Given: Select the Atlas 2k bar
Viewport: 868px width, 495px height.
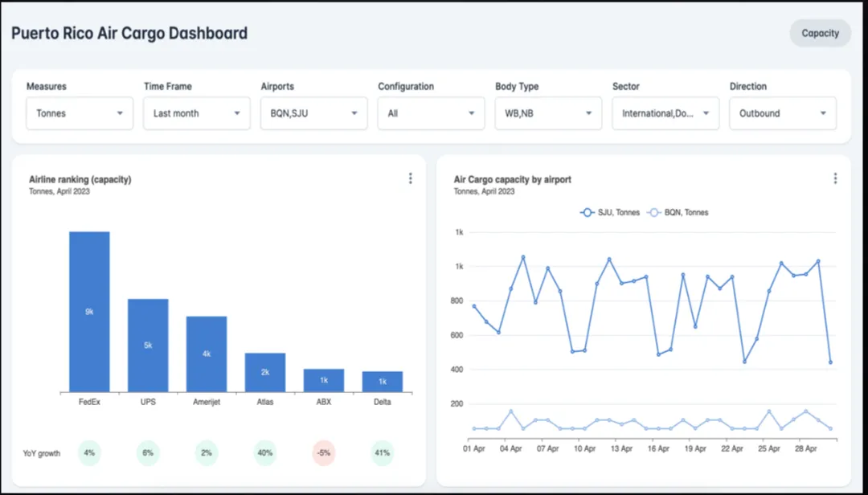Looking at the screenshot, I should pos(265,372).
